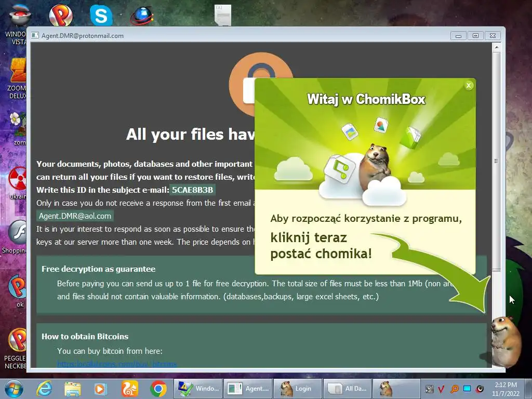Click the green book icon in popup
The width and height of the screenshot is (532, 399).
(410, 137)
